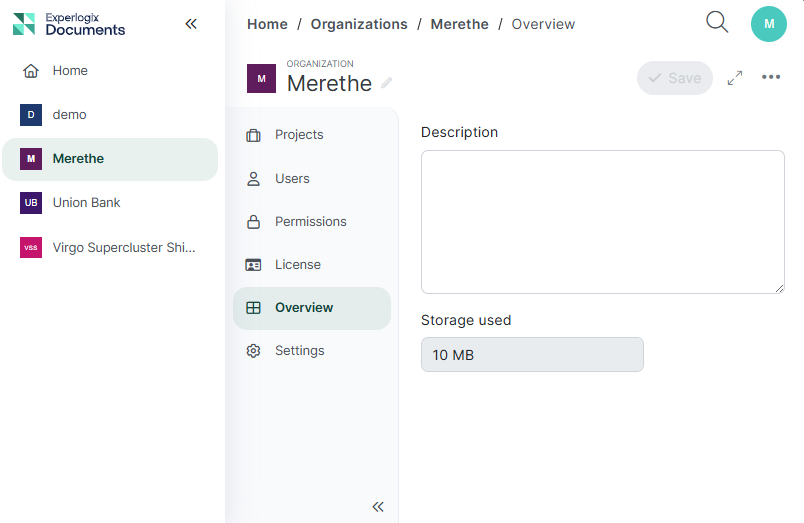This screenshot has width=804, height=523.
Task: Click the sidebar Merethe M badge
Action: (31, 159)
